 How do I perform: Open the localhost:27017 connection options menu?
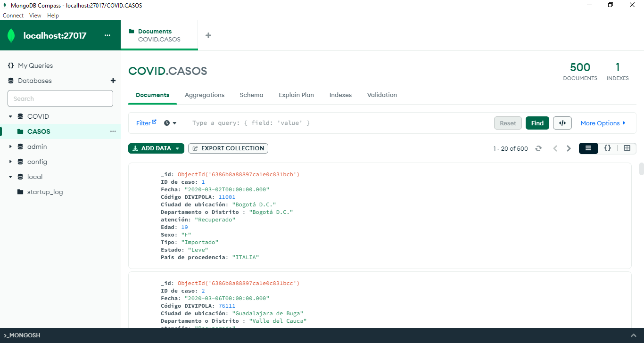point(107,35)
